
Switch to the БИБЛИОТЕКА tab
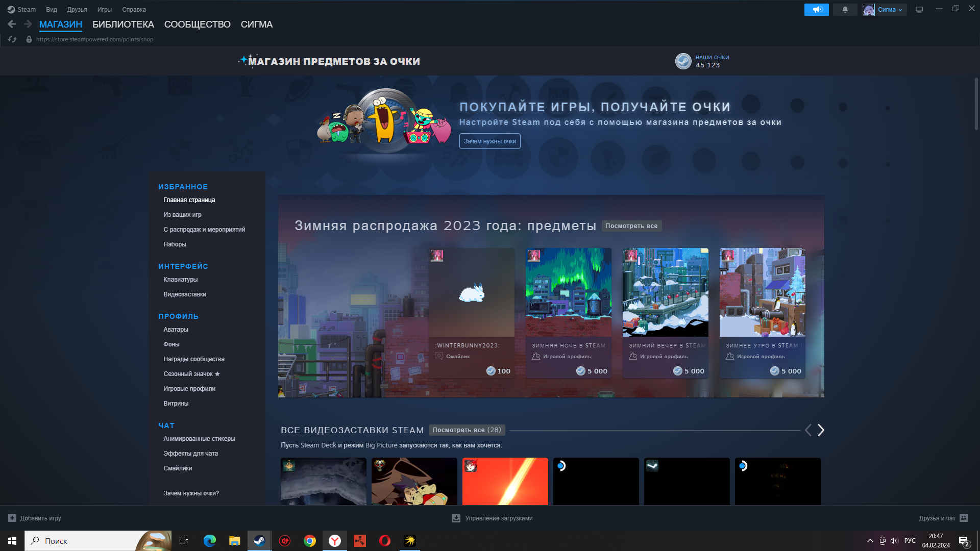(x=123, y=24)
